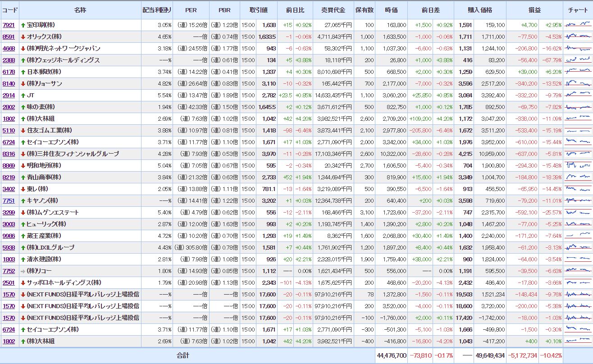
Task: Open the mini chart in the 明和地所(株) row
Action: point(578,166)
